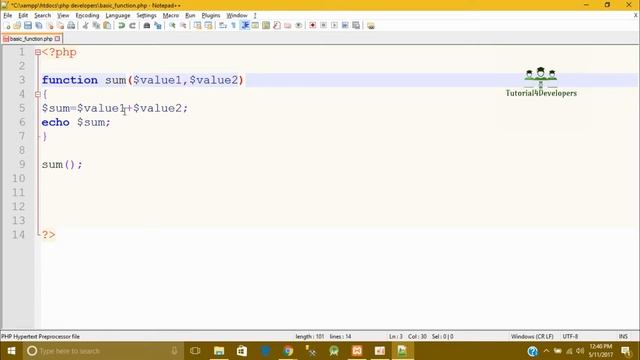640x360 pixels.
Task: Save the current file via toolbar
Action: (x=28, y=26)
